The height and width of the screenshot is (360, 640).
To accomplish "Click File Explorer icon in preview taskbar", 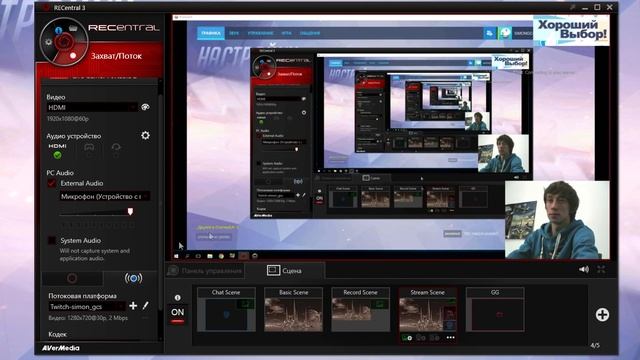I will [x=210, y=256].
